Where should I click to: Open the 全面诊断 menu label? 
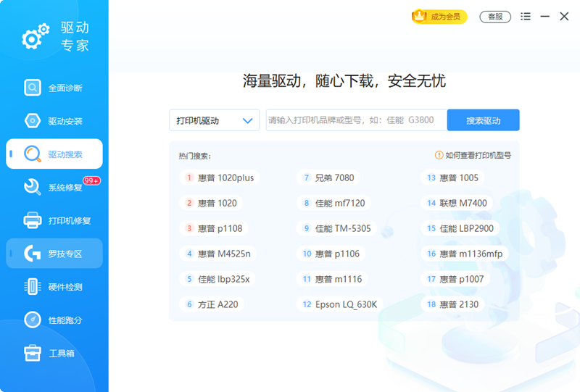65,88
